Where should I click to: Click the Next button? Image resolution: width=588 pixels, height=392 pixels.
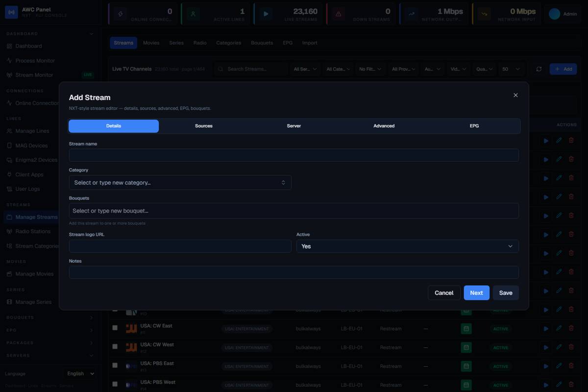click(x=476, y=293)
